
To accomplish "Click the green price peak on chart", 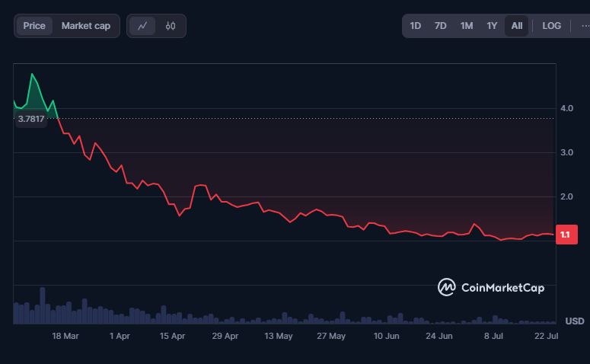I will [32, 74].
